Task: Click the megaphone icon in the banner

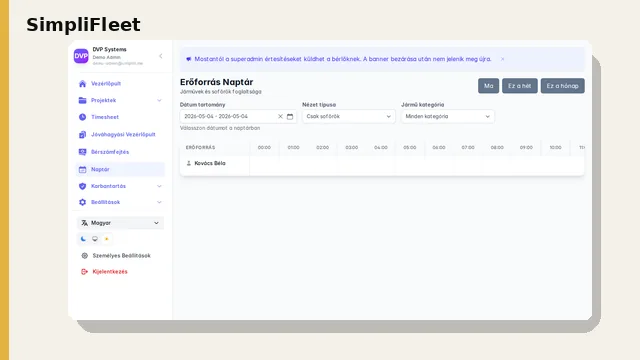Action: (x=189, y=59)
